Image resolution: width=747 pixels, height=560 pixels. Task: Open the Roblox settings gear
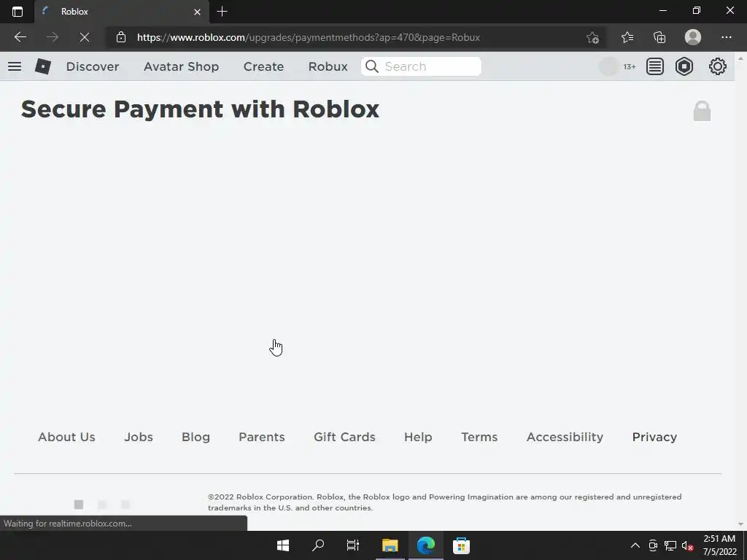tap(718, 66)
